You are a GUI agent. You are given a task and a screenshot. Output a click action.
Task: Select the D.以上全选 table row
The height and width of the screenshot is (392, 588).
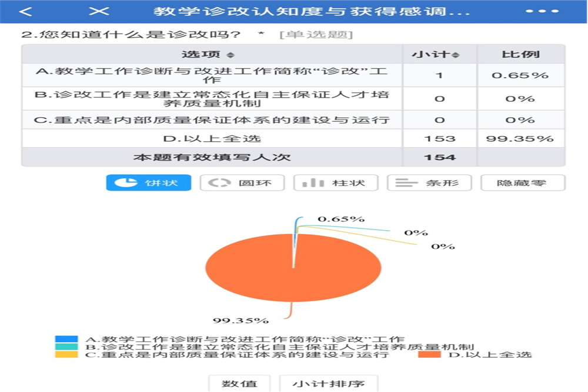click(x=212, y=139)
